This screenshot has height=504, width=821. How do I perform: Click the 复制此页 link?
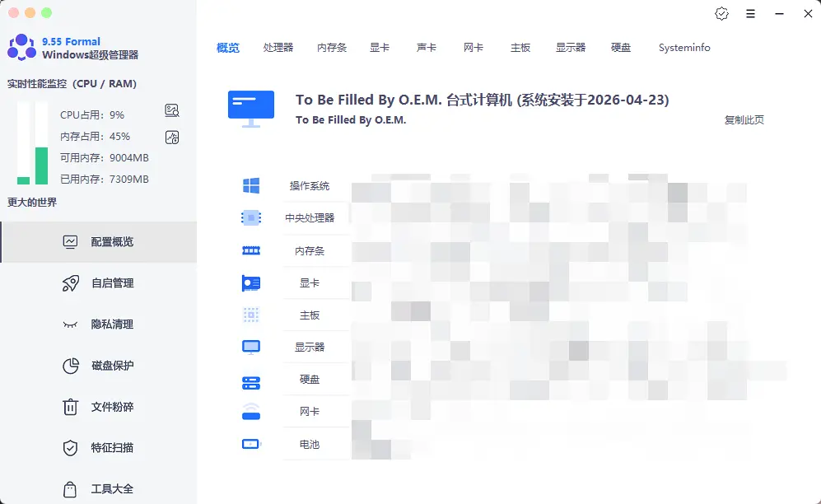[744, 120]
